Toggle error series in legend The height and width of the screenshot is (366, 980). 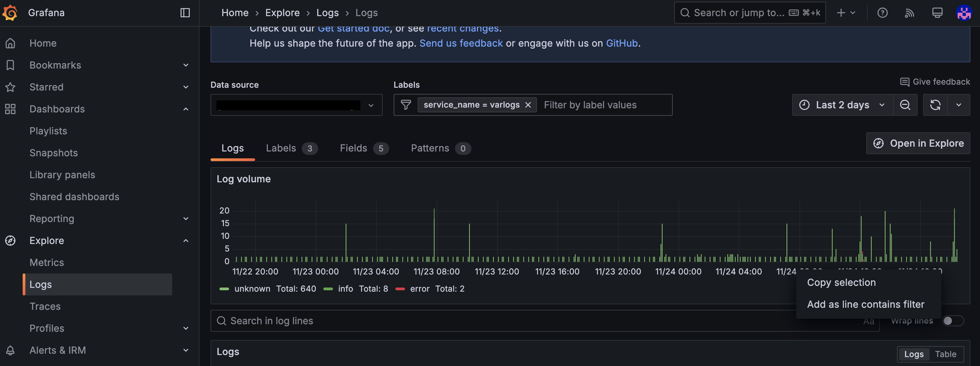coord(419,289)
